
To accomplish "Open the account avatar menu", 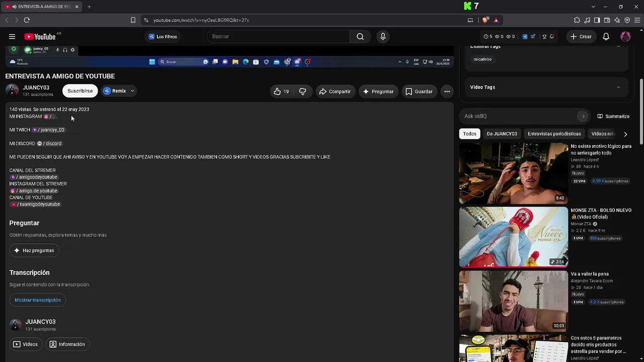I will click(x=625, y=36).
